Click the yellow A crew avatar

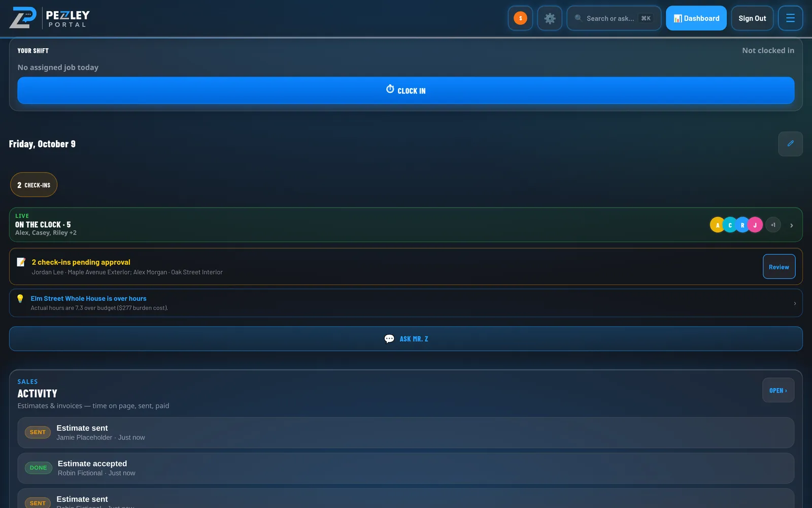[717, 225]
